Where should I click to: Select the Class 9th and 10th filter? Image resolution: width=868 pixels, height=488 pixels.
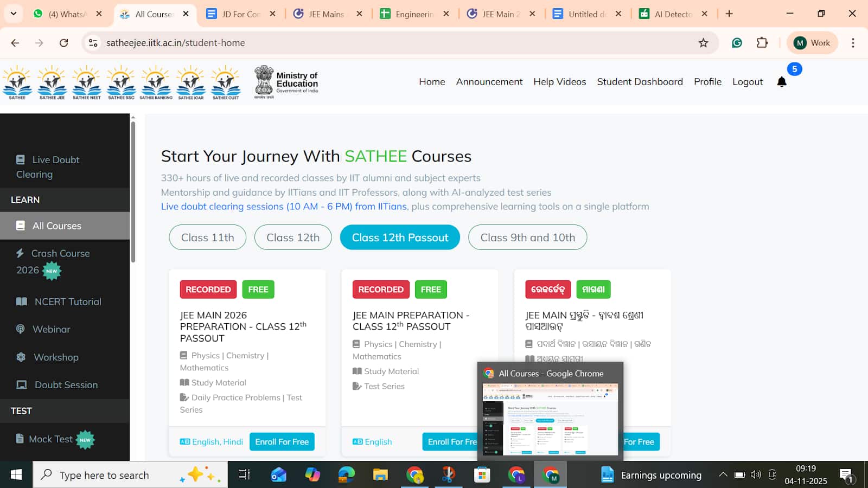coord(527,237)
